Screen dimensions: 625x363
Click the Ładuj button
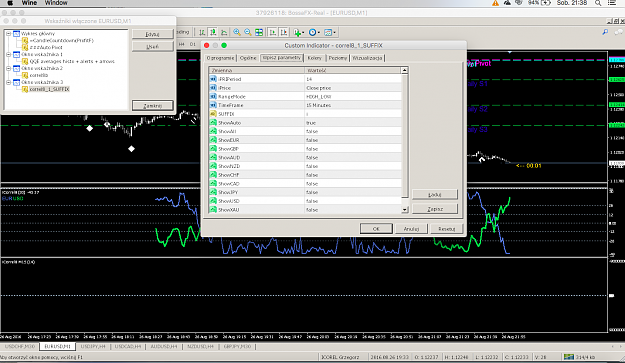pos(434,194)
